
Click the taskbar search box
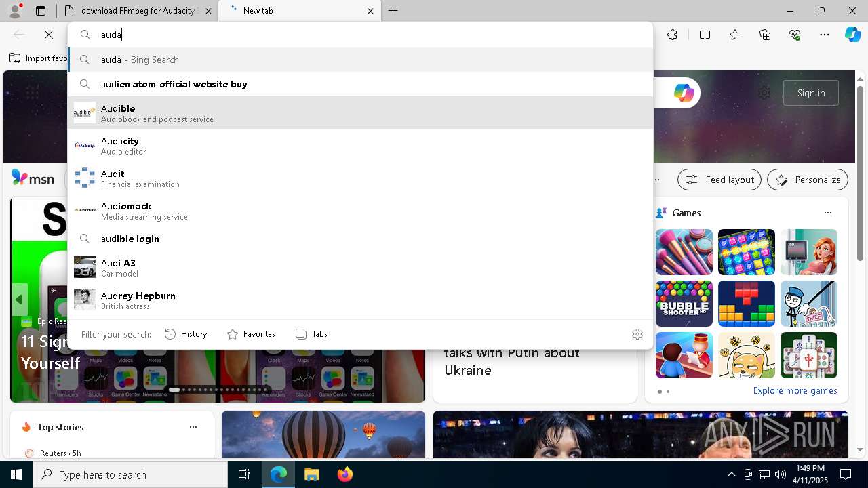point(130,474)
